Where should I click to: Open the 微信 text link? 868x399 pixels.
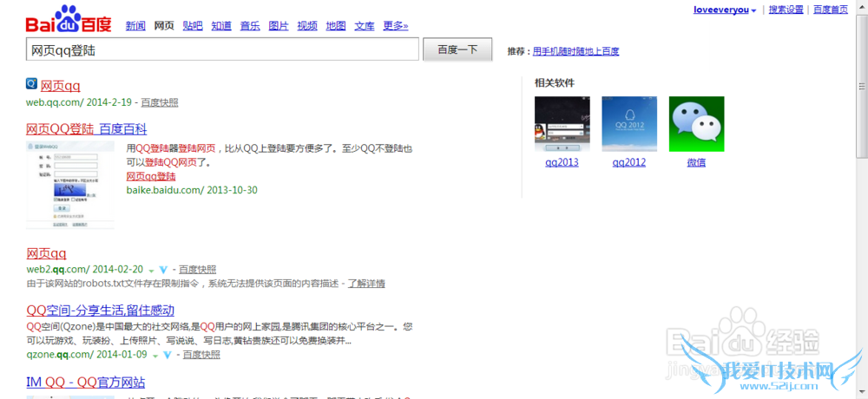point(696,163)
